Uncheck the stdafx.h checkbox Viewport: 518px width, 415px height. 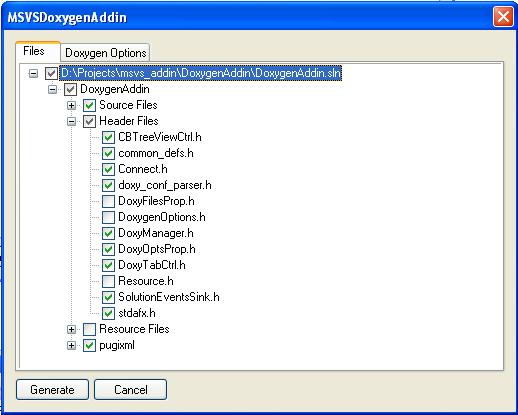coord(108,313)
